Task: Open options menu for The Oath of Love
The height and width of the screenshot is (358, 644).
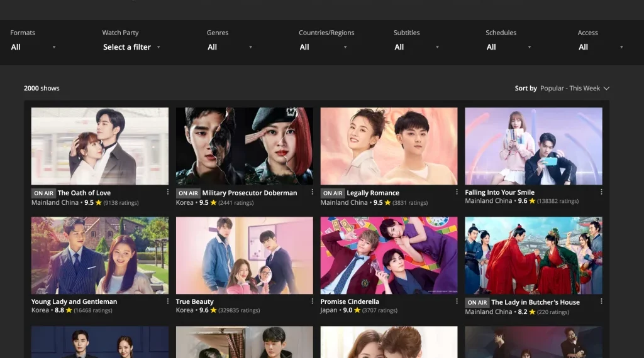Action: click(x=167, y=192)
